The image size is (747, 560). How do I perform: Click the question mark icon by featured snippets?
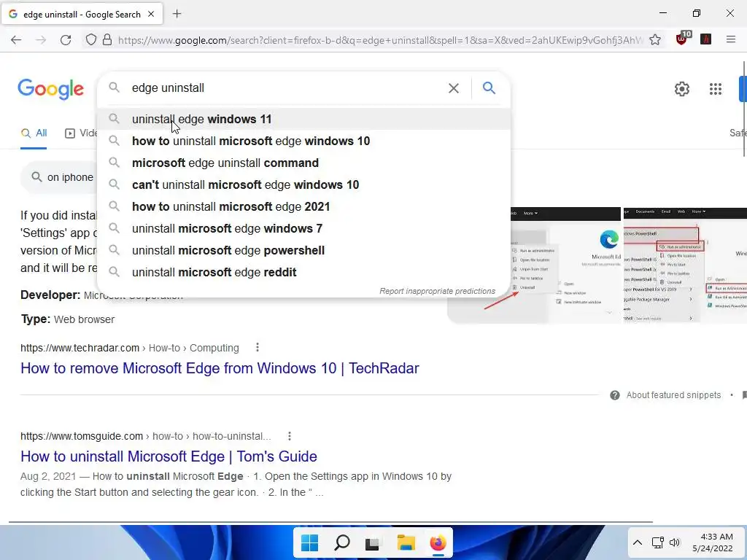click(615, 395)
